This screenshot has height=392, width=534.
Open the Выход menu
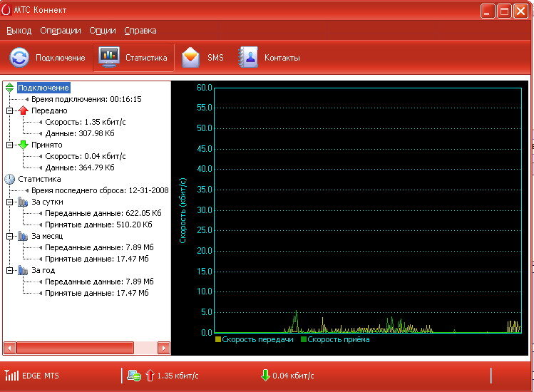19,31
